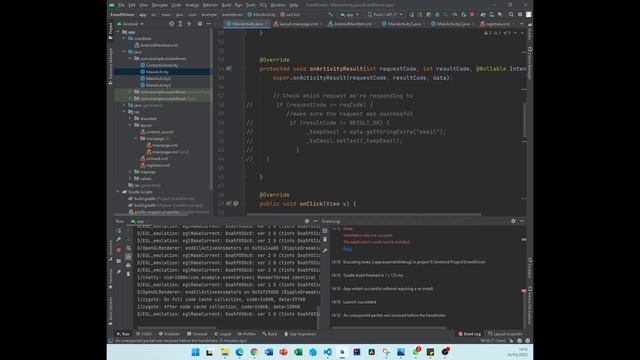The image size is (640, 360).
Task: Collapse the app module node
Action: pos(118,32)
